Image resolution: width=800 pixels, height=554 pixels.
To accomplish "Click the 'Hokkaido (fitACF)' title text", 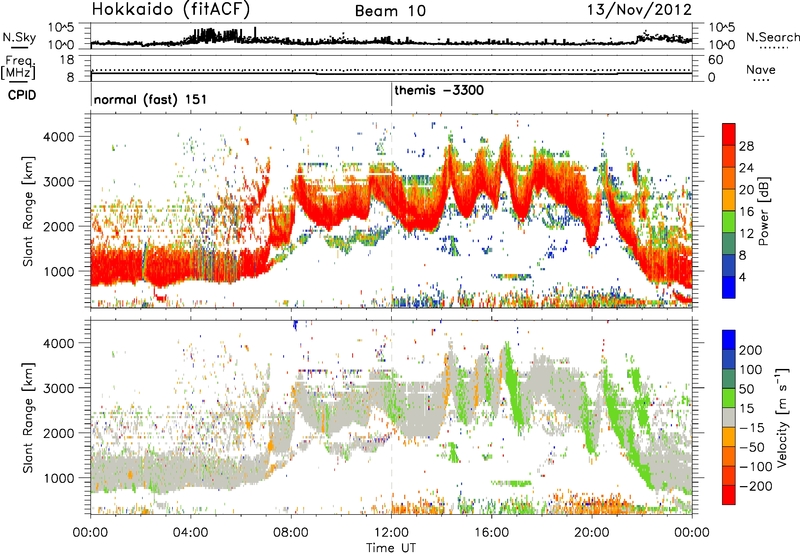I will click(170, 10).
